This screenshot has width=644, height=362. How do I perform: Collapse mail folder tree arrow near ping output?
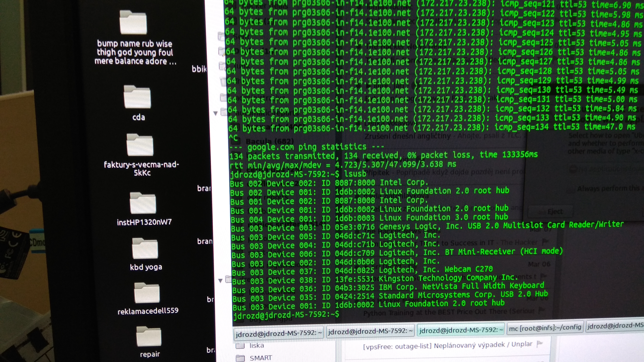(x=215, y=113)
